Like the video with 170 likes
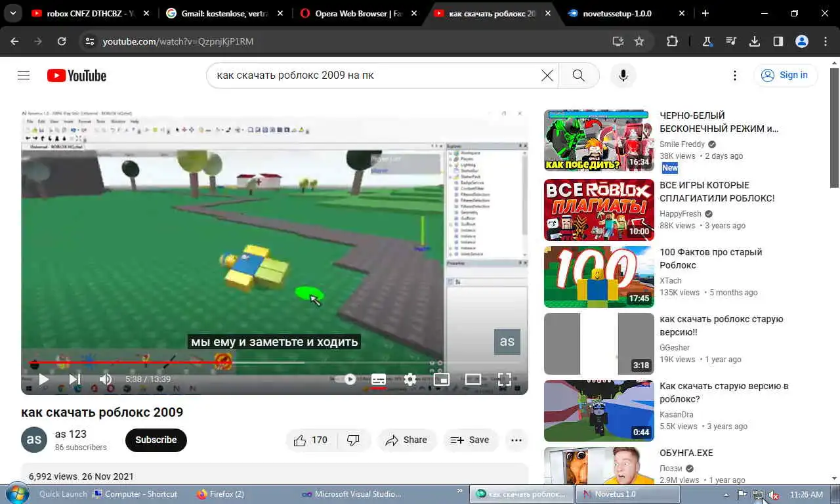The image size is (840, 504). (x=310, y=440)
